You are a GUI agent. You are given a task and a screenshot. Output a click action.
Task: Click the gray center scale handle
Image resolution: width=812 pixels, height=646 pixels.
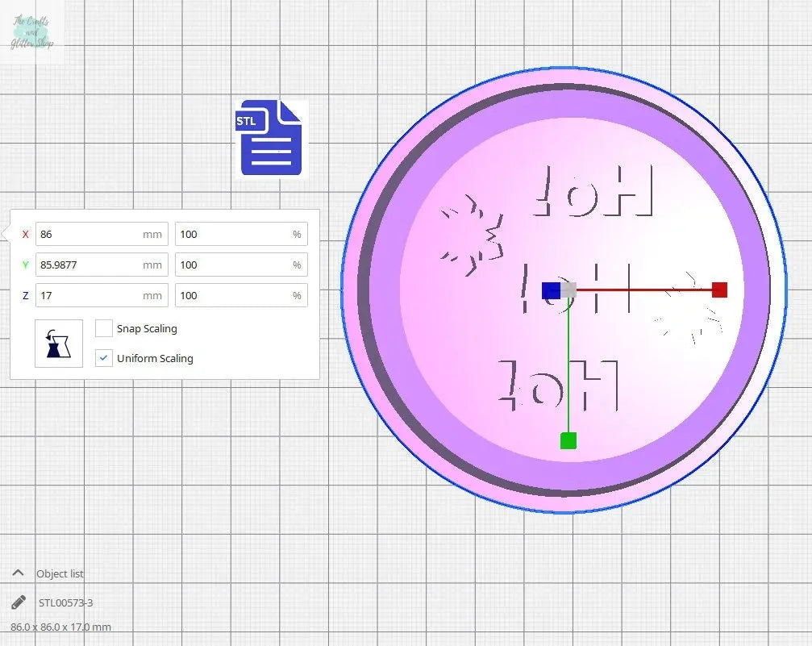pos(568,290)
